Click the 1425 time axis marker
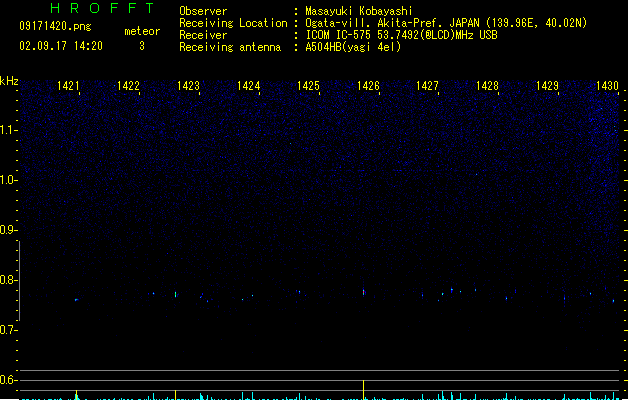The image size is (629, 400). pos(308,86)
